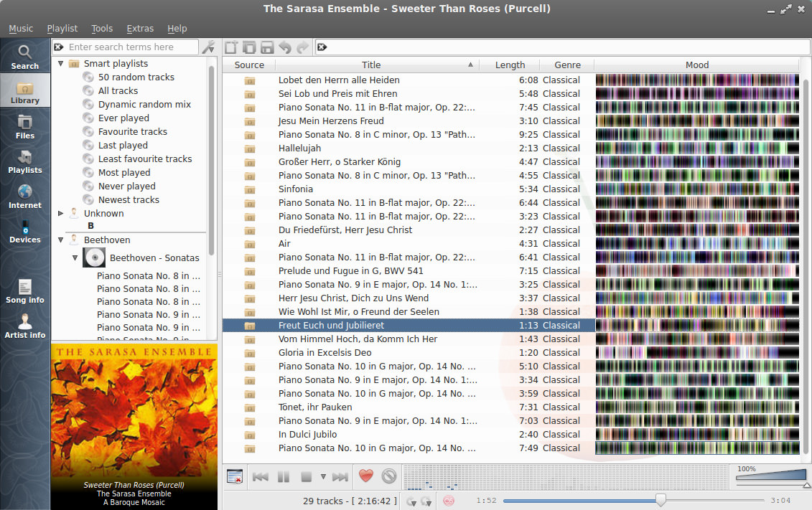Select the All tracks smart playlist
This screenshot has width=812, height=510.
[x=118, y=90]
